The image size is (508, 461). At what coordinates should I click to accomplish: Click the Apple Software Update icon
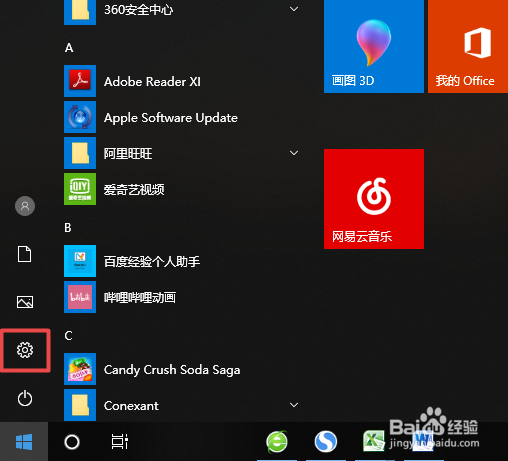pyautogui.click(x=80, y=117)
